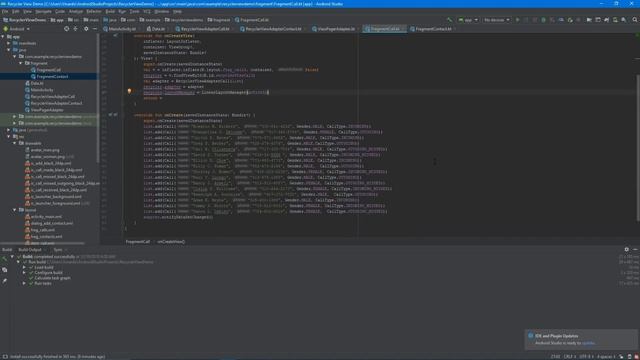Viewport: 640px width, 360px height.
Task: Open the Window menu
Action: (x=162, y=11)
